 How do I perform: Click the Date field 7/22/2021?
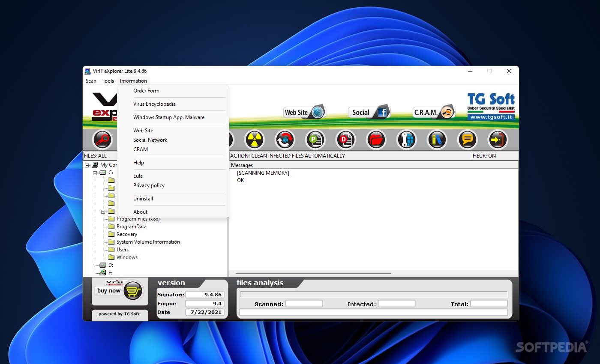coord(204,312)
